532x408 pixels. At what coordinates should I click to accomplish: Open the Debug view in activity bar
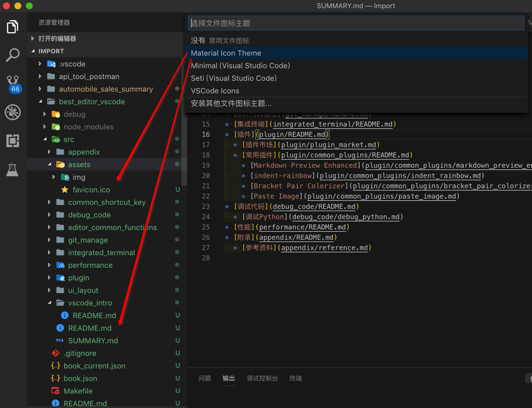[x=13, y=112]
